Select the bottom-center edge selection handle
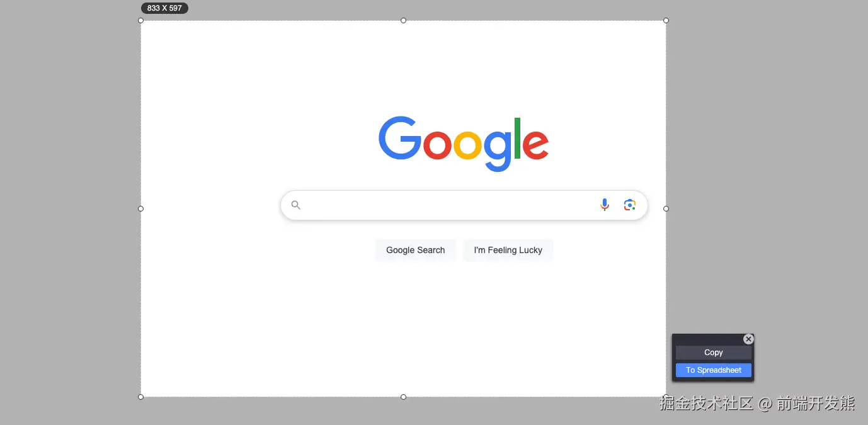The width and height of the screenshot is (868, 425). pos(404,397)
